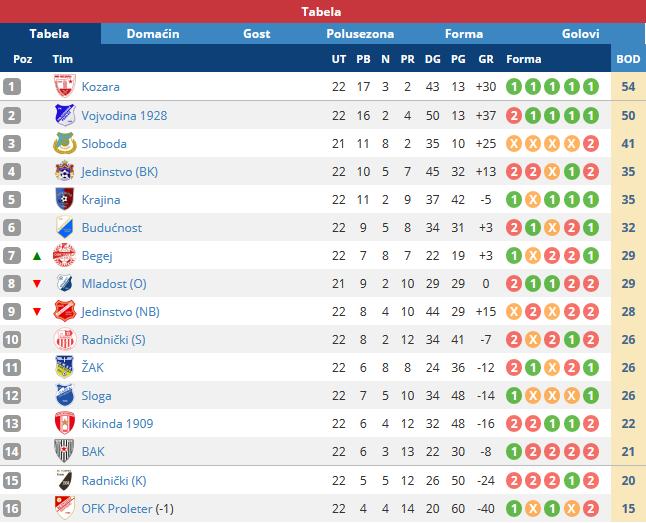Click the Krajina club crest
The height and width of the screenshot is (523, 646).
pos(64,199)
